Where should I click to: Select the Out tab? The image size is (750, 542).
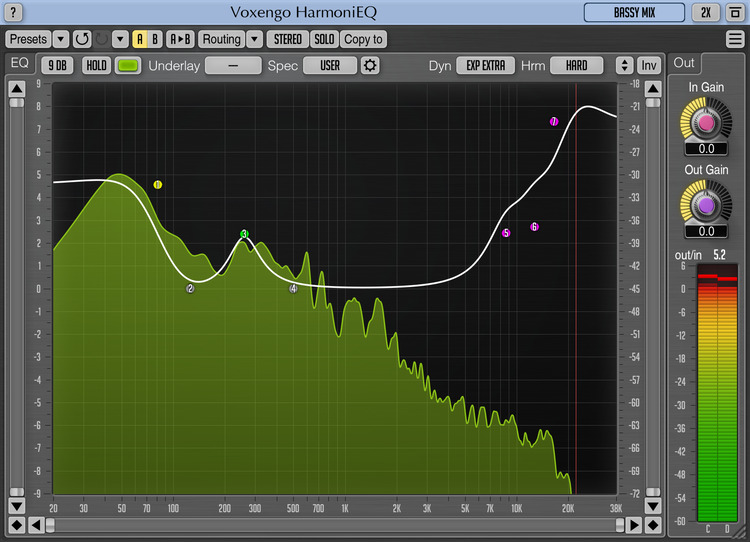coord(684,63)
